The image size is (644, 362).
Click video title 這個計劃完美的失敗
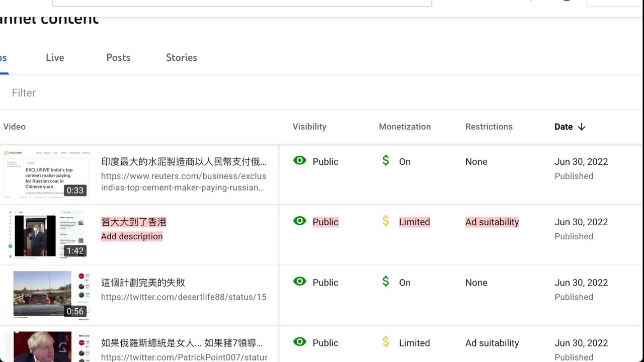tap(143, 283)
